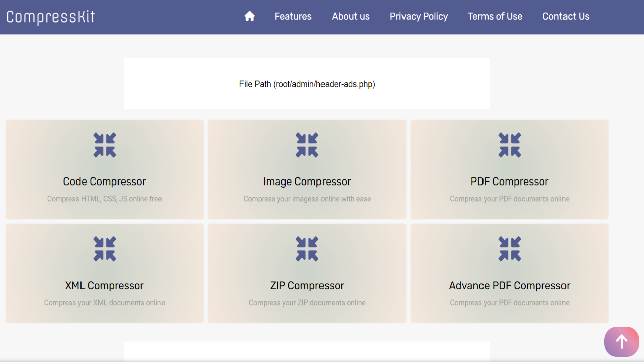Select the XML Compressor card

tap(104, 273)
